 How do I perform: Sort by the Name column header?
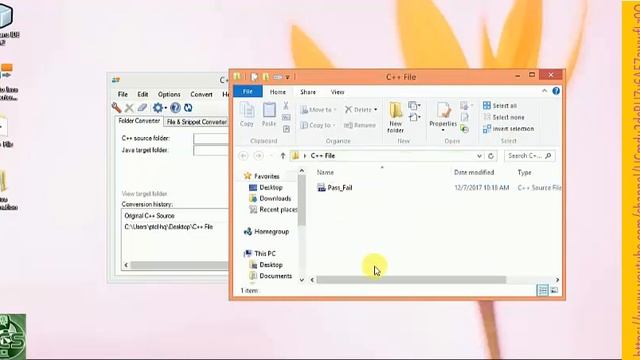(325, 173)
